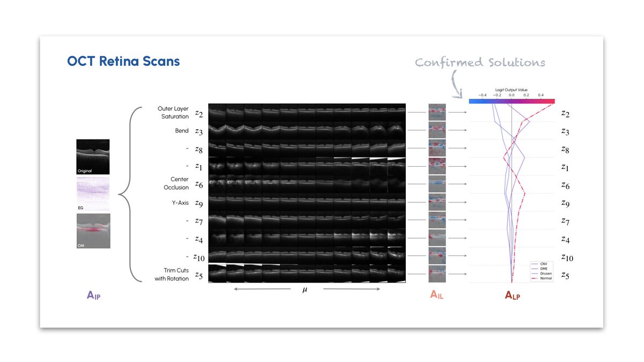The image size is (644, 362).
Task: Click the 'Trim Cuts with Rotation' label
Action: [172, 275]
